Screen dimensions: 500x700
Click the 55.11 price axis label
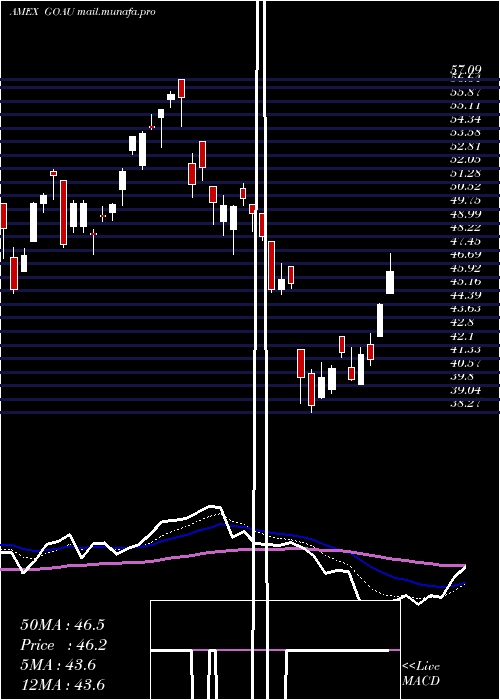(465, 106)
